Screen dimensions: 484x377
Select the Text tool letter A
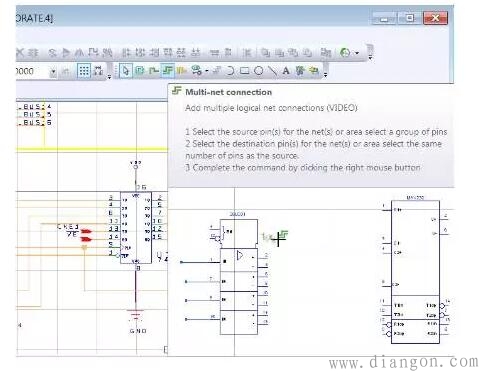[x=286, y=71]
